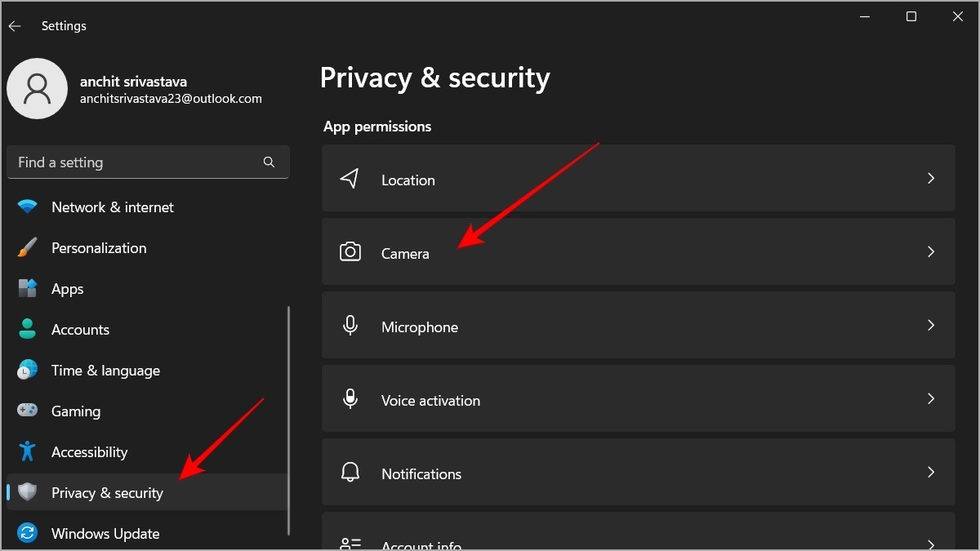Switch to Network & internet settings

coord(112,207)
